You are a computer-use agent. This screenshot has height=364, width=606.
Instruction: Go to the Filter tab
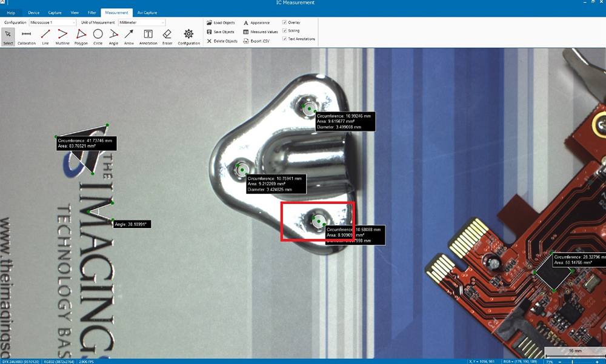pyautogui.click(x=92, y=13)
